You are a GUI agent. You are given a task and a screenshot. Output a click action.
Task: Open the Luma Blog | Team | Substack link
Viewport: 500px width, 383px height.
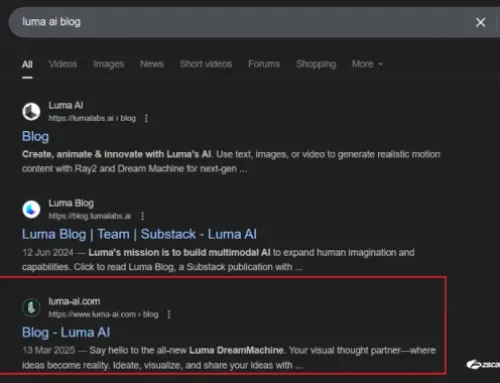[139, 234]
